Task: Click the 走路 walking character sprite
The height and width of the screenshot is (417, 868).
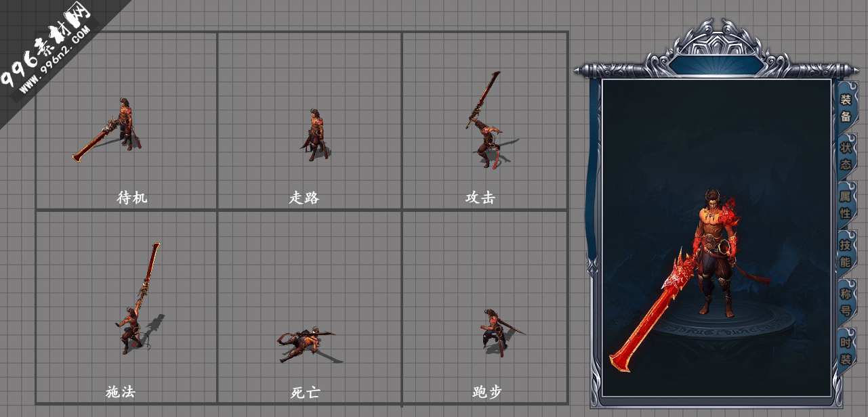Action: pyautogui.click(x=315, y=133)
